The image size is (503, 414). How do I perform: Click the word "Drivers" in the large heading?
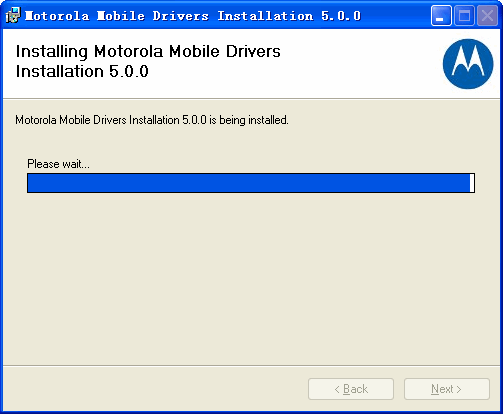coord(253,52)
